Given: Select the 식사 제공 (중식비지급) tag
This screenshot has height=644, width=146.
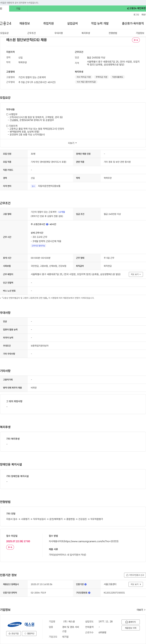Looking at the screenshot, I should pos(86,82).
